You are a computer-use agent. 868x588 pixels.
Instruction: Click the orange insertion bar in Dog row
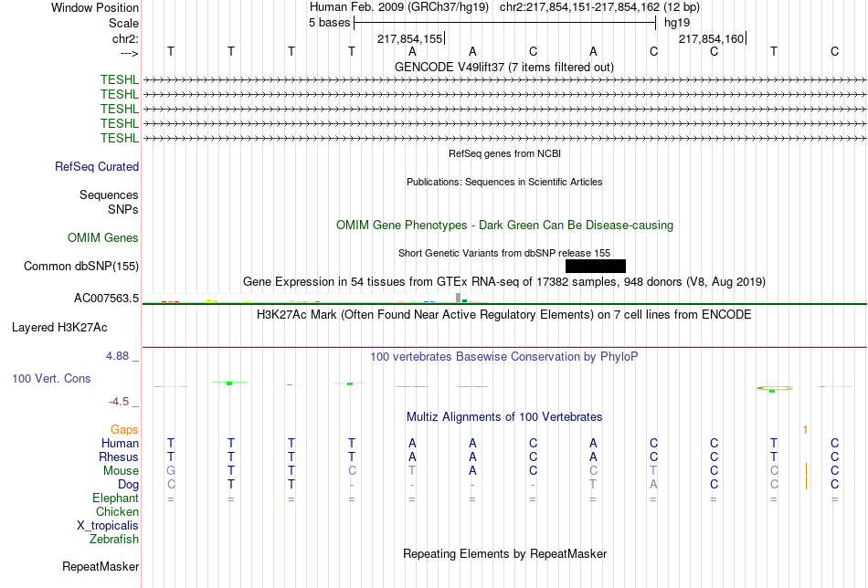click(x=806, y=483)
